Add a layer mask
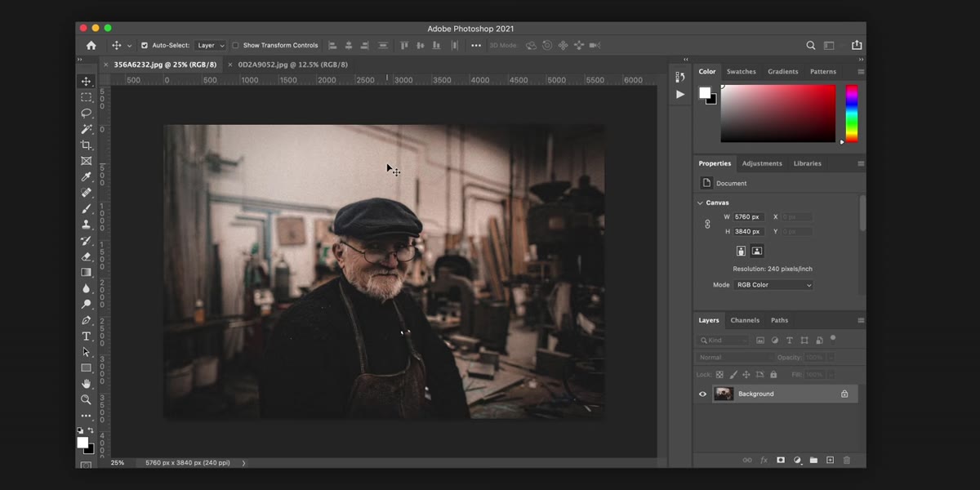 pyautogui.click(x=780, y=460)
